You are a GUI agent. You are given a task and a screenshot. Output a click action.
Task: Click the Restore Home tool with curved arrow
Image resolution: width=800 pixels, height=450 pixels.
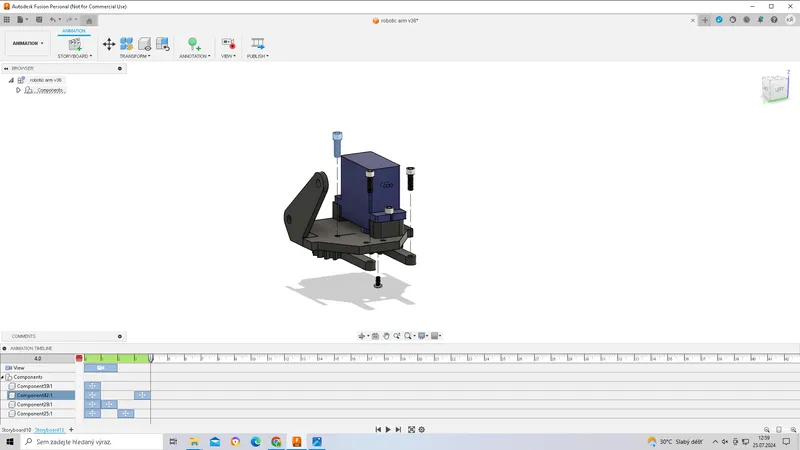tap(163, 44)
